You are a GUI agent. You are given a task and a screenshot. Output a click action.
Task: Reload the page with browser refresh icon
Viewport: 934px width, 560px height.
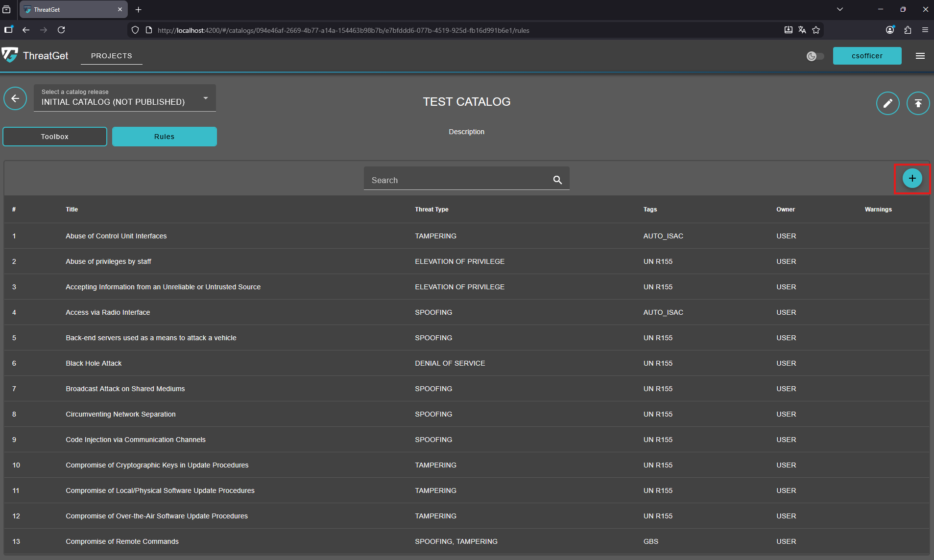(x=61, y=30)
